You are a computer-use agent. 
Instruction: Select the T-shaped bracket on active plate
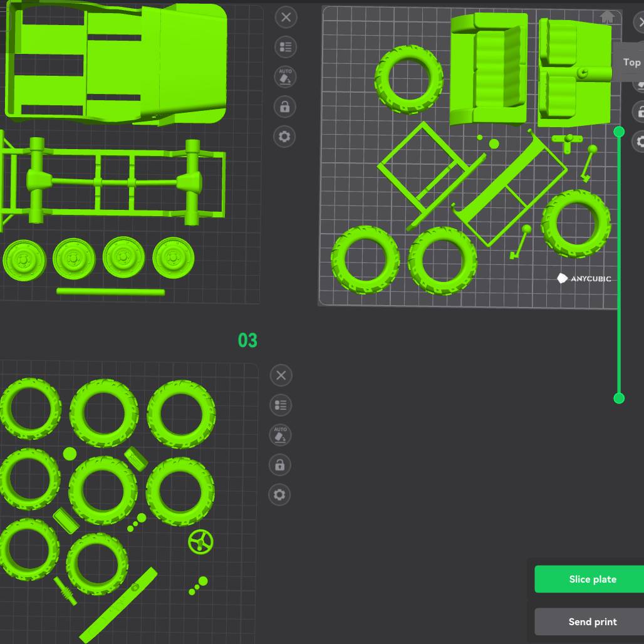(x=567, y=142)
